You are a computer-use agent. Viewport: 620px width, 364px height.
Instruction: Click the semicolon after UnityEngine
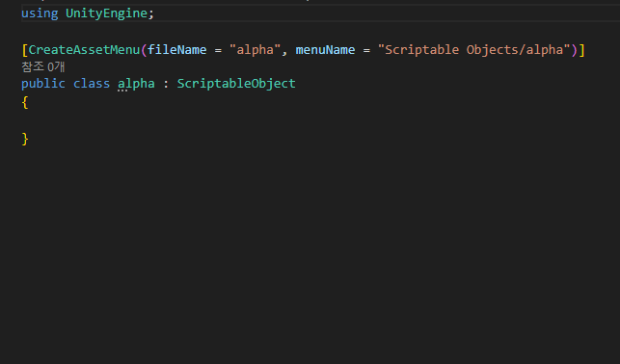[x=151, y=14]
